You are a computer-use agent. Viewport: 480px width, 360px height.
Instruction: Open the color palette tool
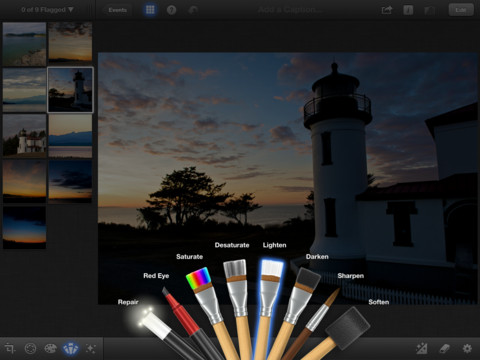click(x=51, y=349)
